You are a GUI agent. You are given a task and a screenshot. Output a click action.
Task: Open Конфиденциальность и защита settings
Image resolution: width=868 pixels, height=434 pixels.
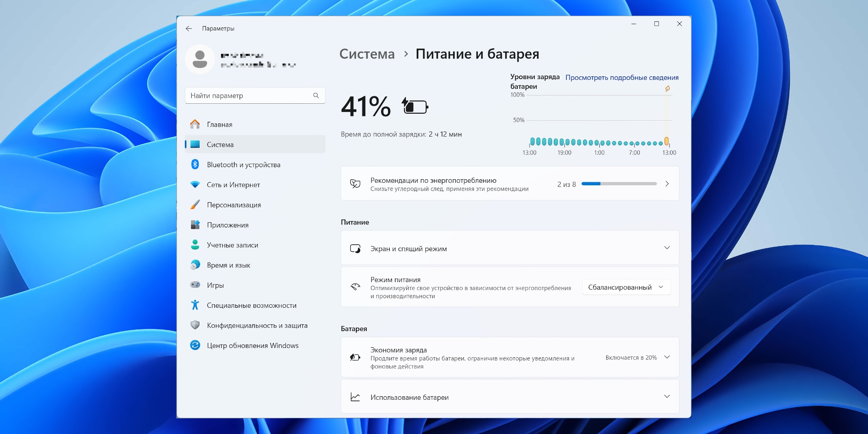click(x=255, y=325)
